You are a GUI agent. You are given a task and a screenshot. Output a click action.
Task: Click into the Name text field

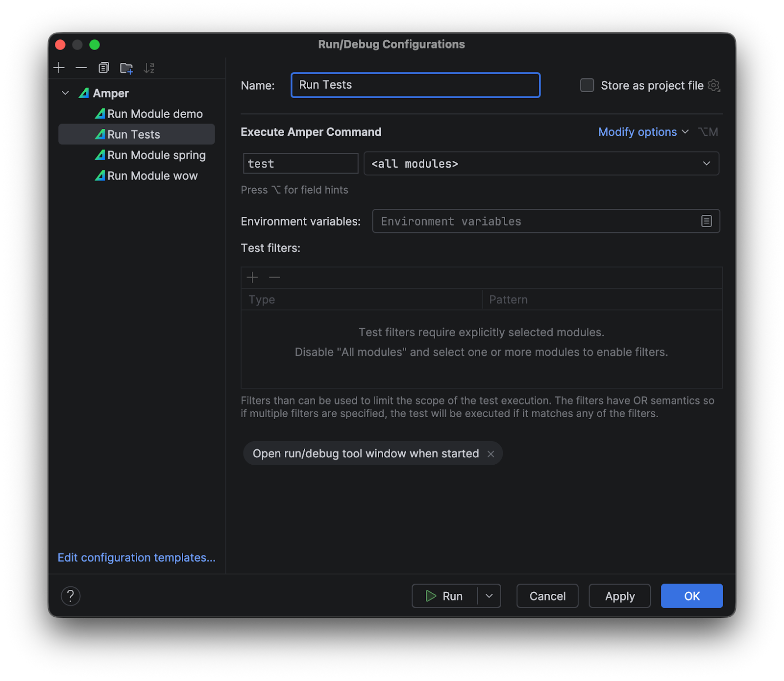tap(416, 85)
